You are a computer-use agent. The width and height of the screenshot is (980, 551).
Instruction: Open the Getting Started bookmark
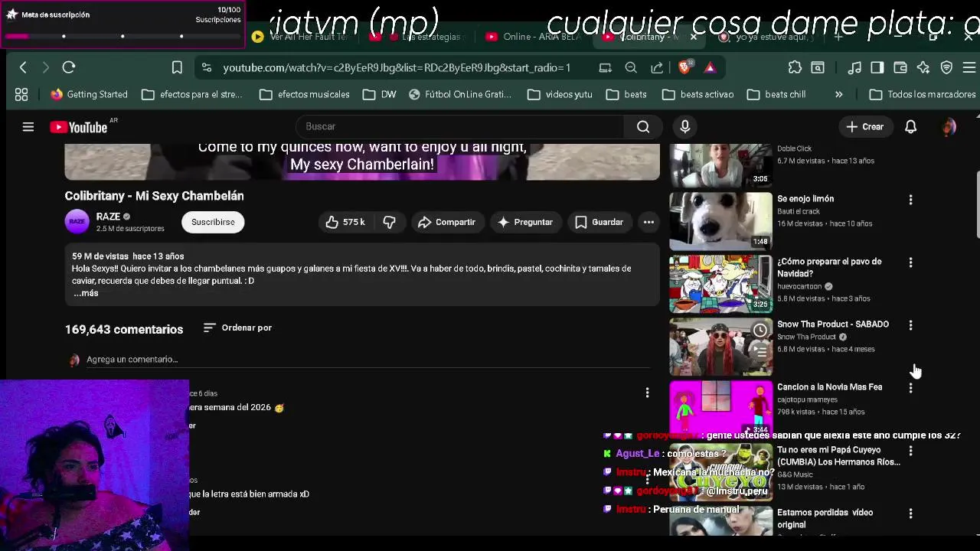pyautogui.click(x=90, y=94)
